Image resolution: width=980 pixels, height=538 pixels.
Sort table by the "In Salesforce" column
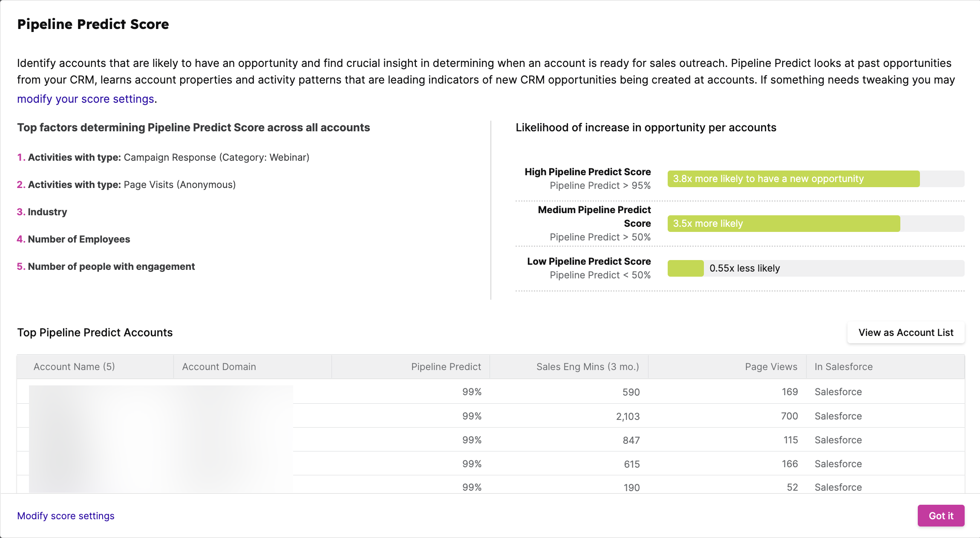(843, 366)
